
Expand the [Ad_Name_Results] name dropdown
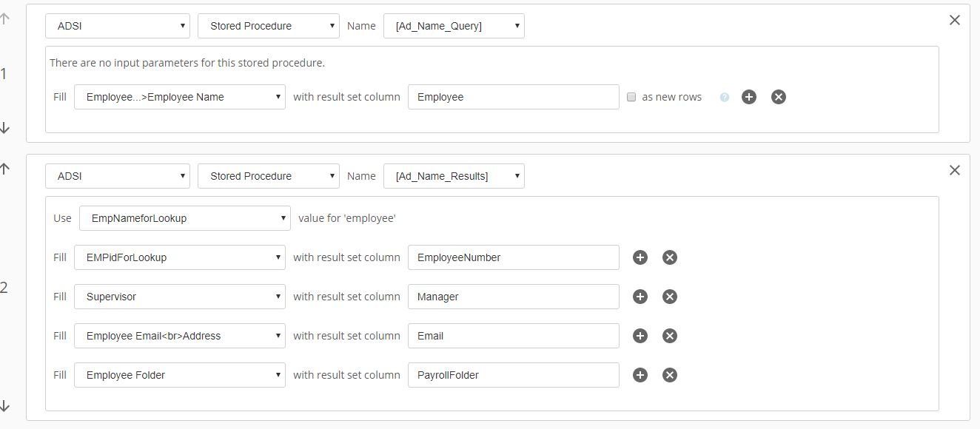tap(453, 176)
